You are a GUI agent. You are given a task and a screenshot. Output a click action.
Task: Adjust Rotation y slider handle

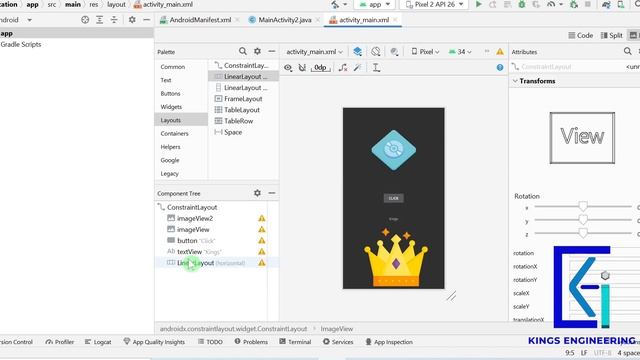583,220
